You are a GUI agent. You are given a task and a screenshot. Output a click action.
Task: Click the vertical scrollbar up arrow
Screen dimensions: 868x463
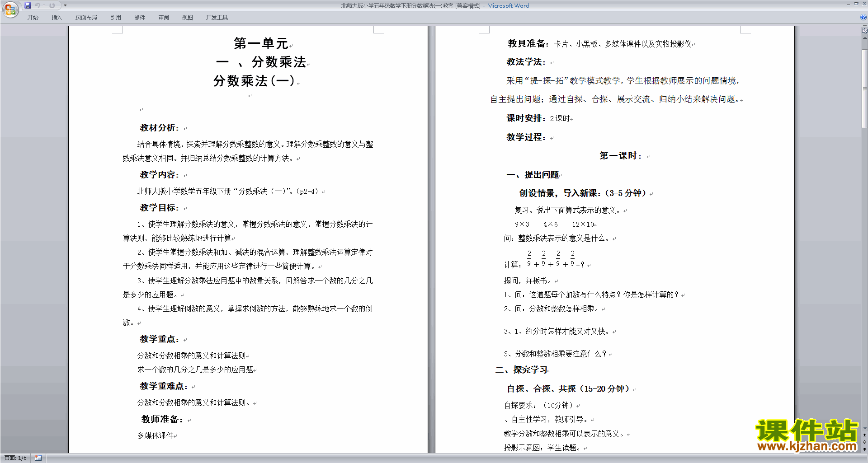865,38
